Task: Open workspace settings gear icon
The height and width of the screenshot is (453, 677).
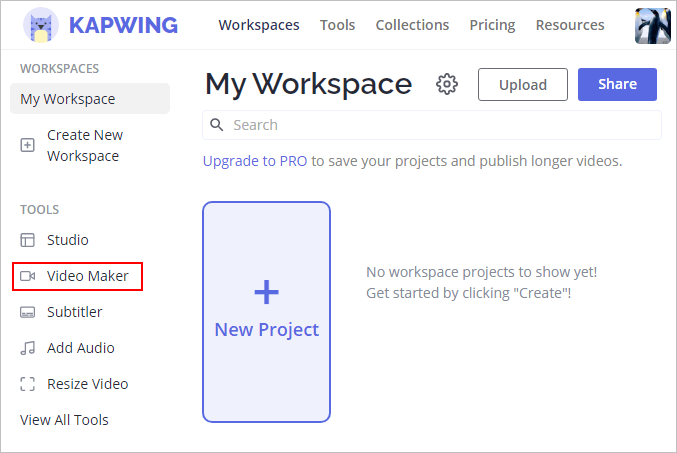Action: [x=446, y=84]
